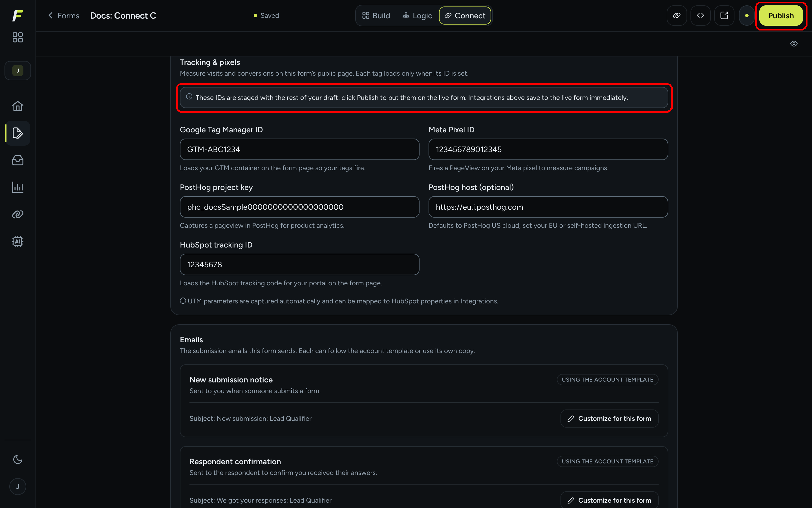Click the share link icon in header
The image size is (812, 508).
(x=677, y=16)
